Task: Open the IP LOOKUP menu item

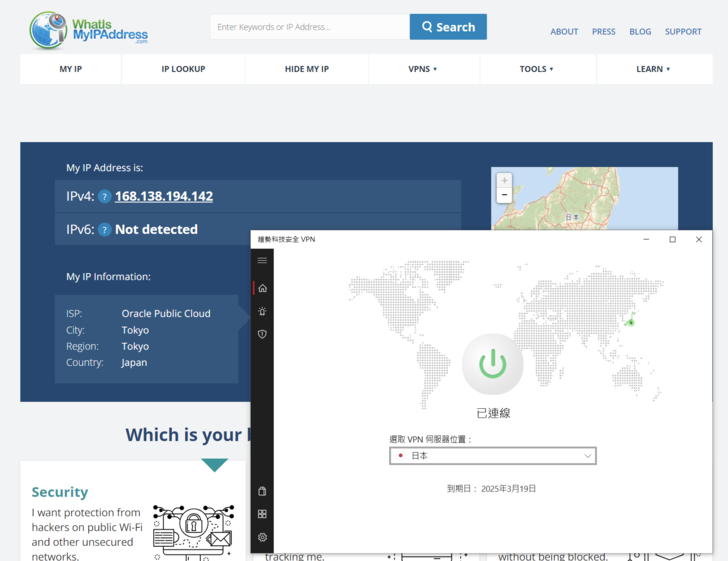Action: (x=183, y=69)
